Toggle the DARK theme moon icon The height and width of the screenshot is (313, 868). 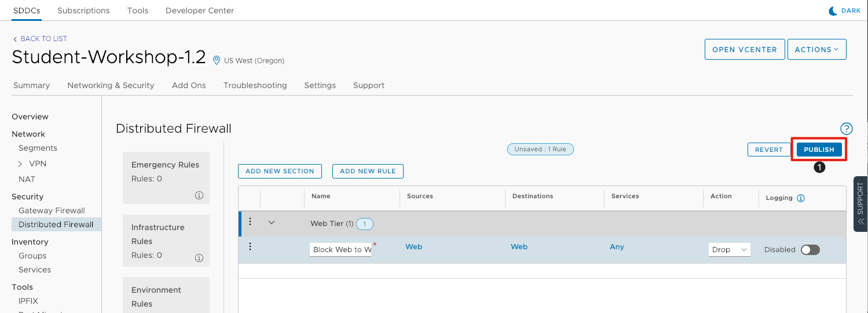coord(833,10)
